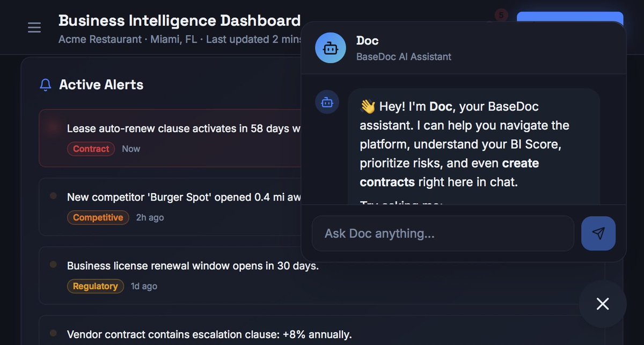This screenshot has height=345, width=644.
Task: Click the small bot avatar beside greeting message
Action: [327, 101]
